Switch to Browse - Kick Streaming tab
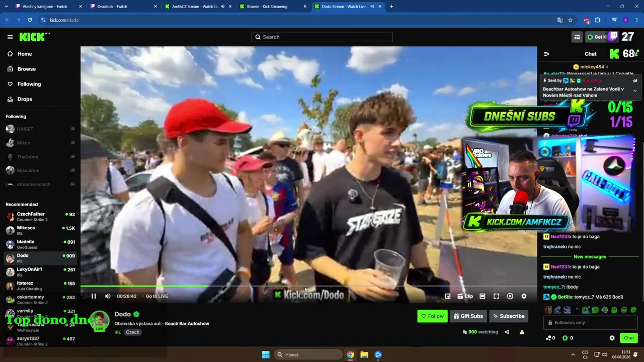 coord(273,7)
